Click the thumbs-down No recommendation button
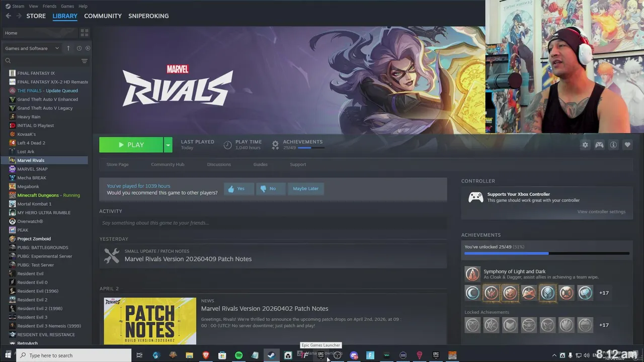 [270, 189]
